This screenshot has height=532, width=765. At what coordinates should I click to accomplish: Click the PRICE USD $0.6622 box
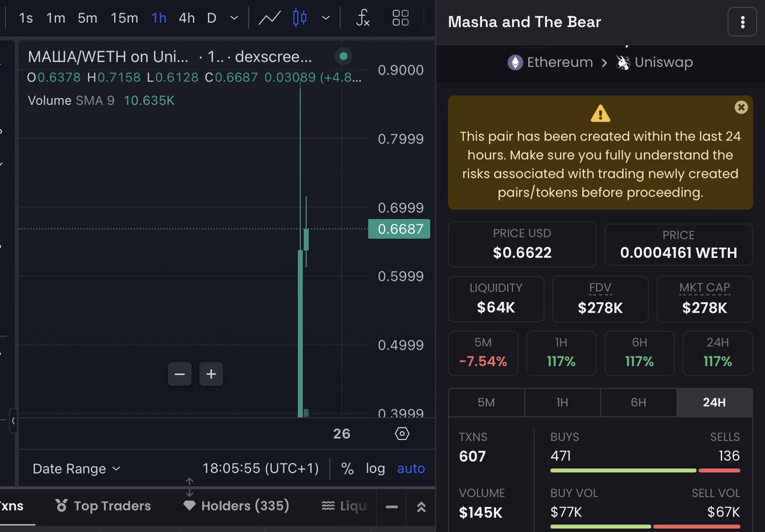point(522,244)
